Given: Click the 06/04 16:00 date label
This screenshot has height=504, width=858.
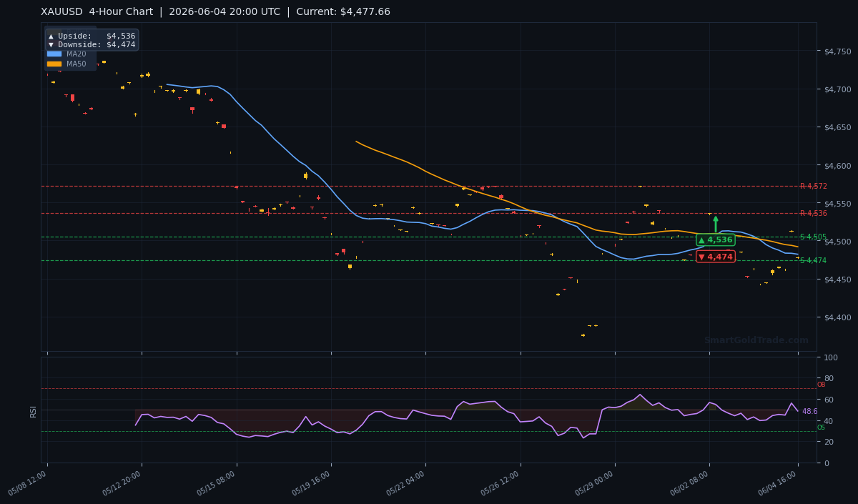Looking at the screenshot, I should tap(779, 483).
